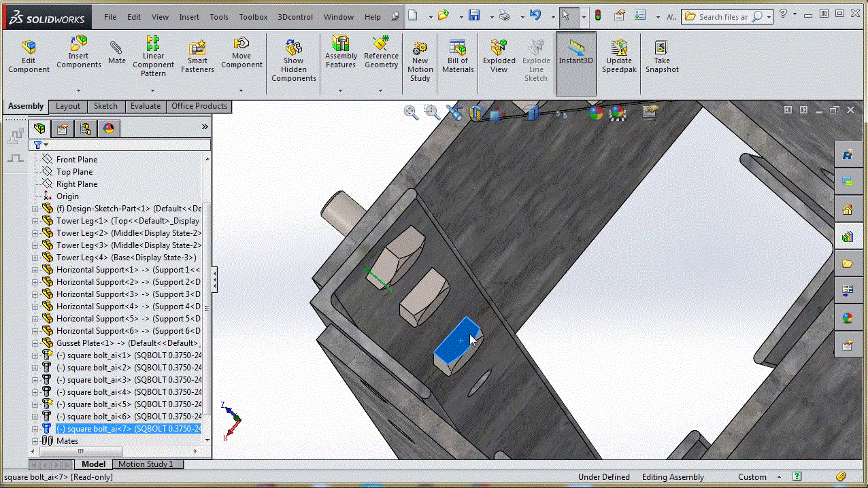Select the Mate tool
The height and width of the screenshot is (488, 868).
[116, 53]
